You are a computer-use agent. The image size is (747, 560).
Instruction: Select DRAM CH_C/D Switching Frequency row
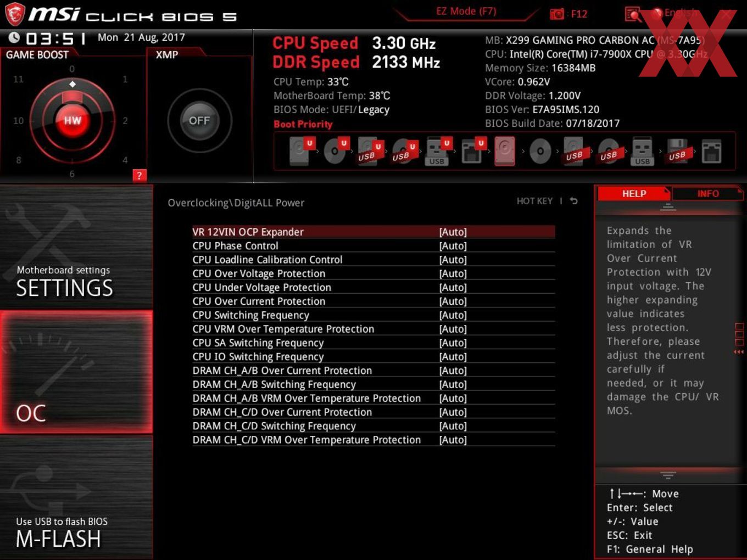374,426
